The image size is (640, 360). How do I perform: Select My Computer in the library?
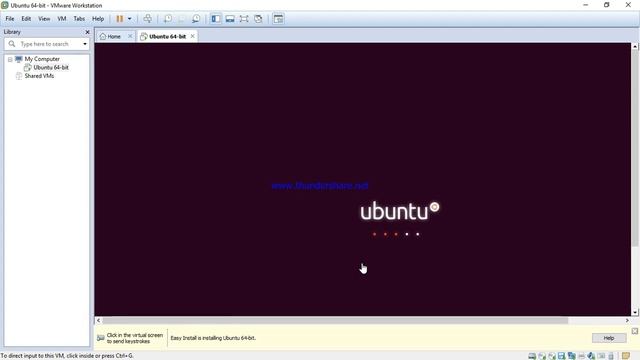pyautogui.click(x=42, y=59)
